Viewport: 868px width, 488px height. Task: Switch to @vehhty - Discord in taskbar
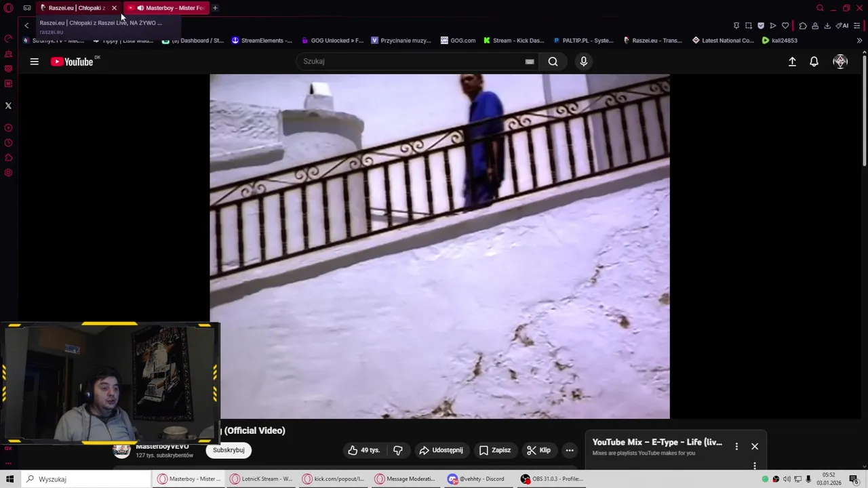477,479
